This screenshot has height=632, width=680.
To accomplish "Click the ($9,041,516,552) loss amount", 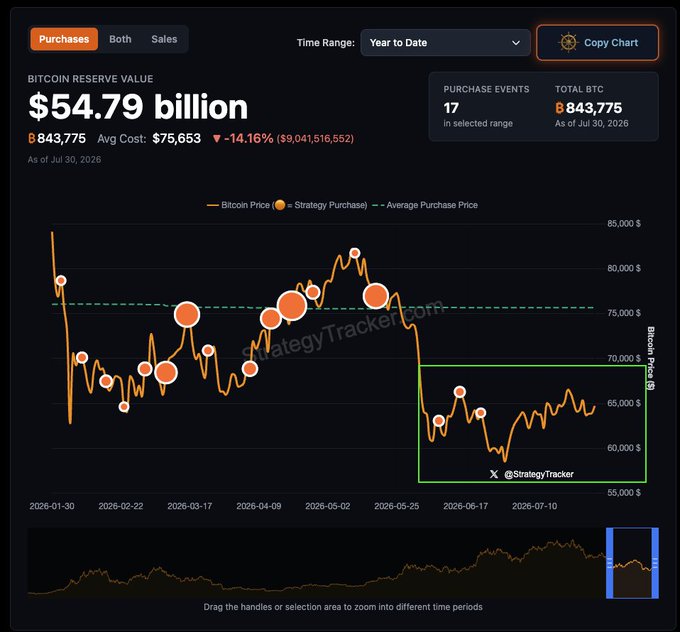I will (315, 138).
